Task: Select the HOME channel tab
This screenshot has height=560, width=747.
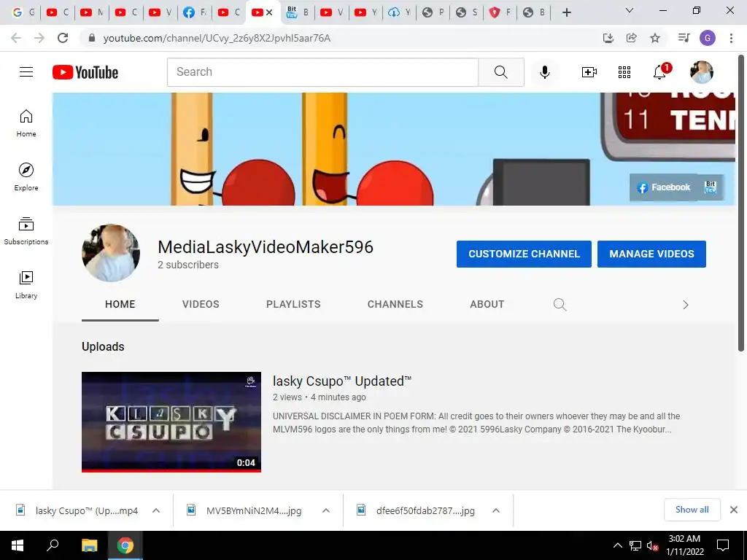Action: pos(120,304)
